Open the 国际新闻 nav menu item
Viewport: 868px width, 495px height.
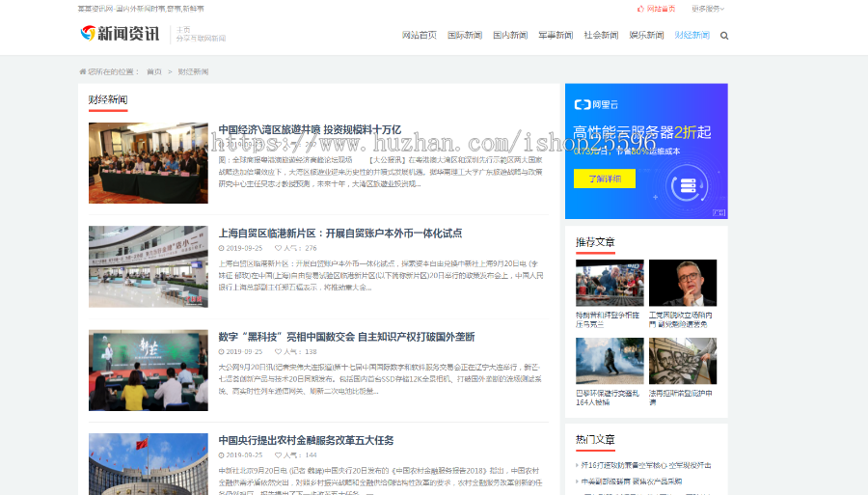pos(465,36)
